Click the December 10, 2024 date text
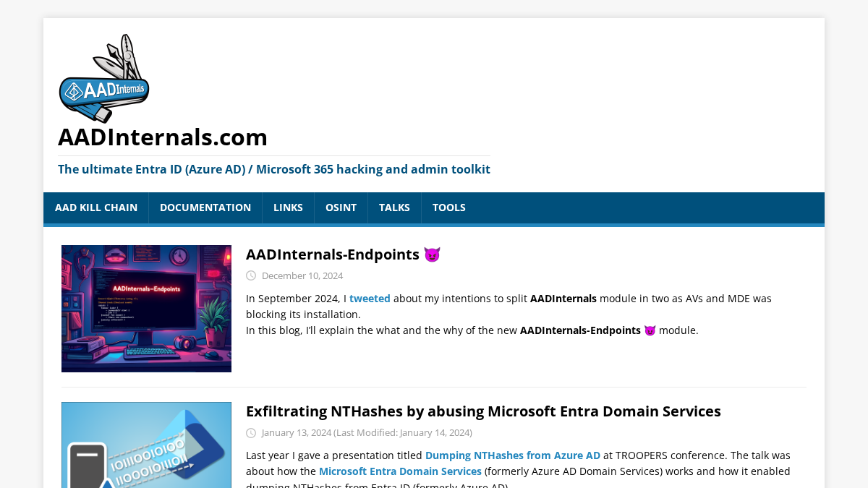 pyautogui.click(x=302, y=275)
